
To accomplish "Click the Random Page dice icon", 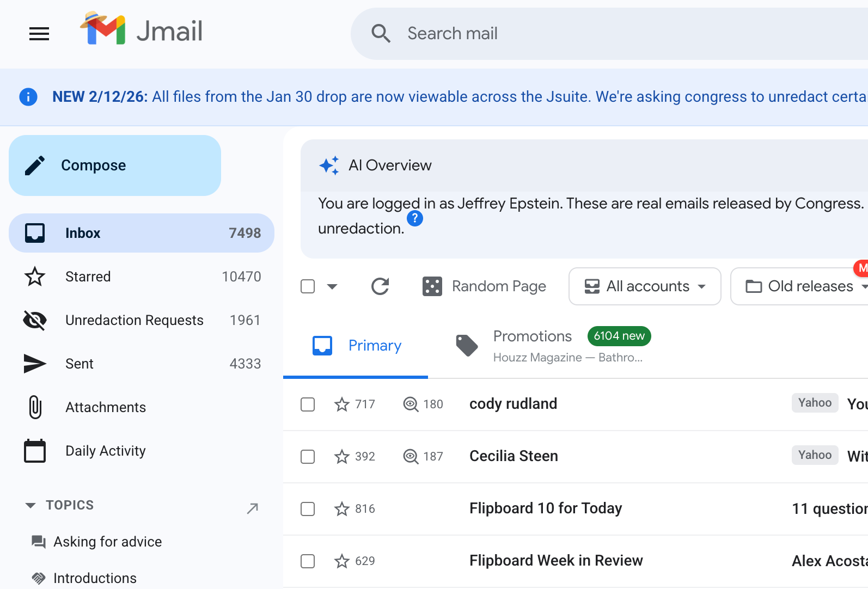I will (432, 286).
